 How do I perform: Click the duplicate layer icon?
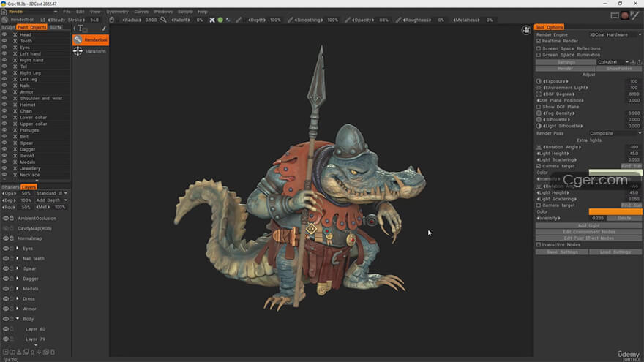click(26, 352)
